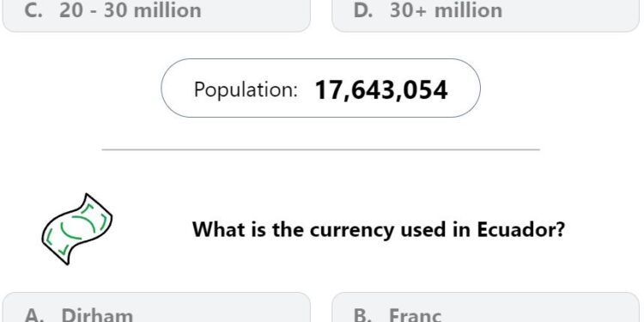
Task: Click the letter "C." of the population option
Action: (x=33, y=10)
